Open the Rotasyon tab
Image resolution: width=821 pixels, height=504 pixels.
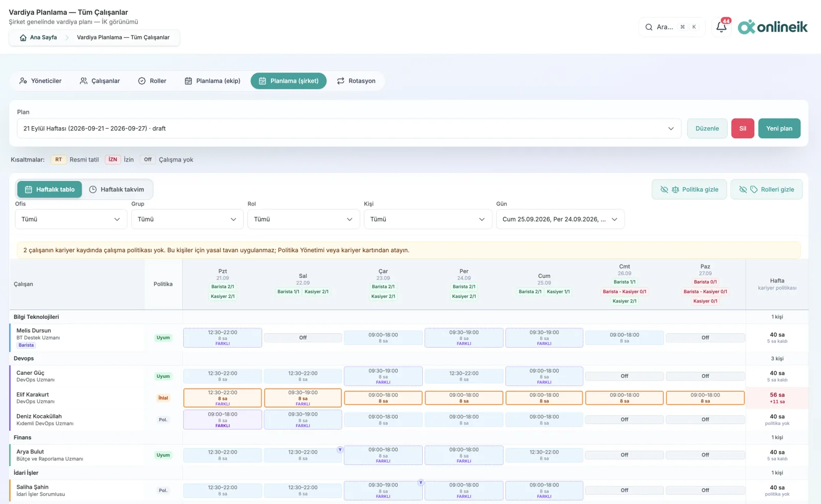(x=356, y=81)
